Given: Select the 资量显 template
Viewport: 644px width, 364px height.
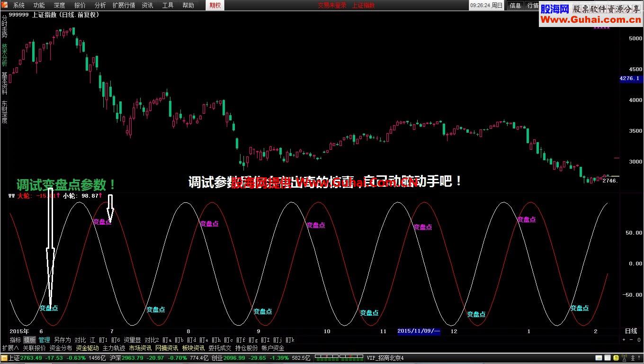Looking at the screenshot, I should (x=132, y=340).
